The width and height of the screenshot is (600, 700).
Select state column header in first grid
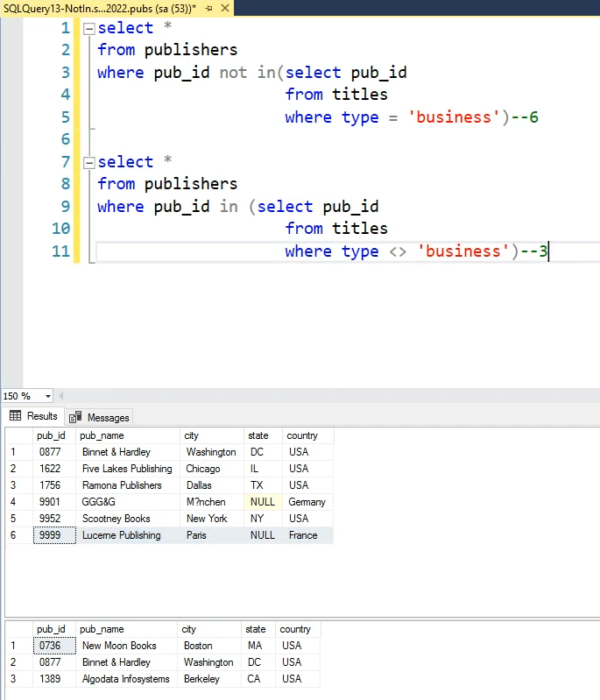263,435
